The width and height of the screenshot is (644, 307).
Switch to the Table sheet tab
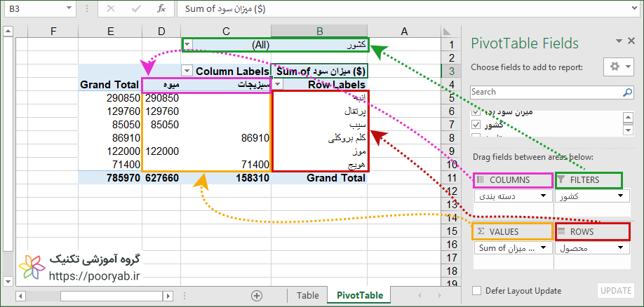pos(308,295)
